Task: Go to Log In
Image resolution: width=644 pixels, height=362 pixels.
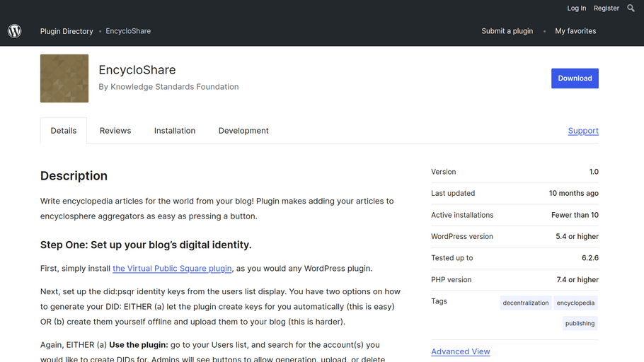Action: coord(577,8)
